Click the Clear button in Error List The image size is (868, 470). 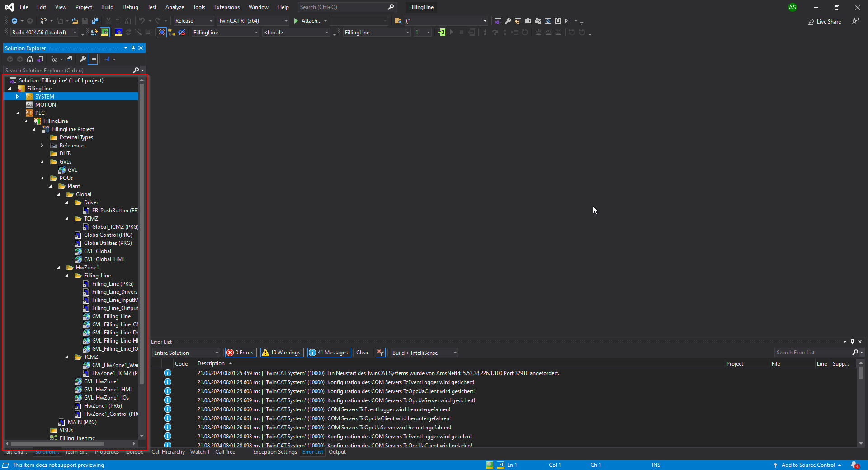pos(362,352)
